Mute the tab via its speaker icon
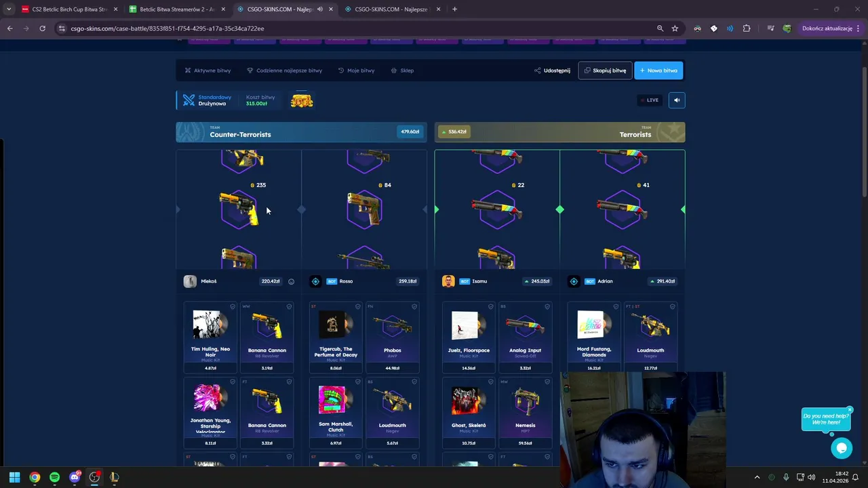The width and height of the screenshot is (868, 488). (319, 9)
